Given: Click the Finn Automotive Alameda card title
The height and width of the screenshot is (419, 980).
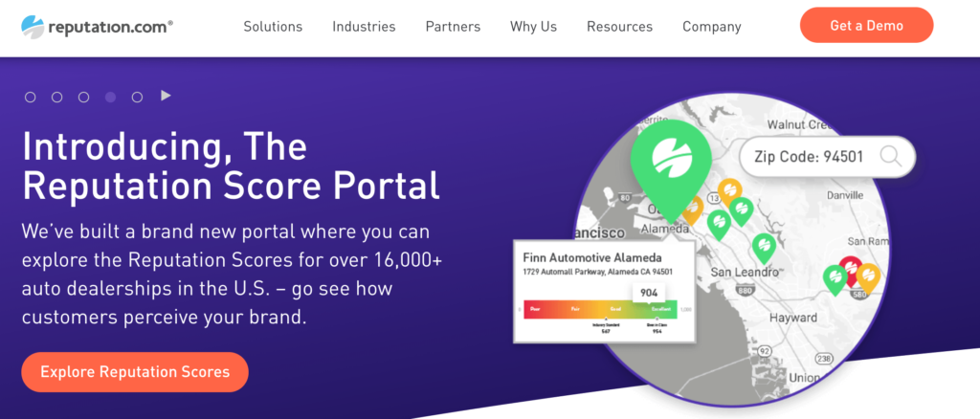Looking at the screenshot, I should point(591,257).
